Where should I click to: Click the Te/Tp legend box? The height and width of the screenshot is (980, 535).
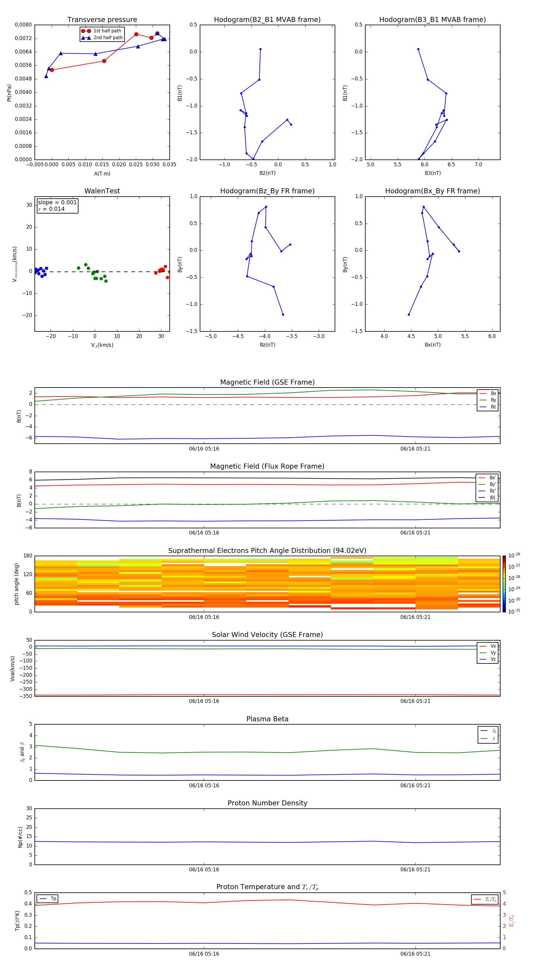pyautogui.click(x=485, y=899)
